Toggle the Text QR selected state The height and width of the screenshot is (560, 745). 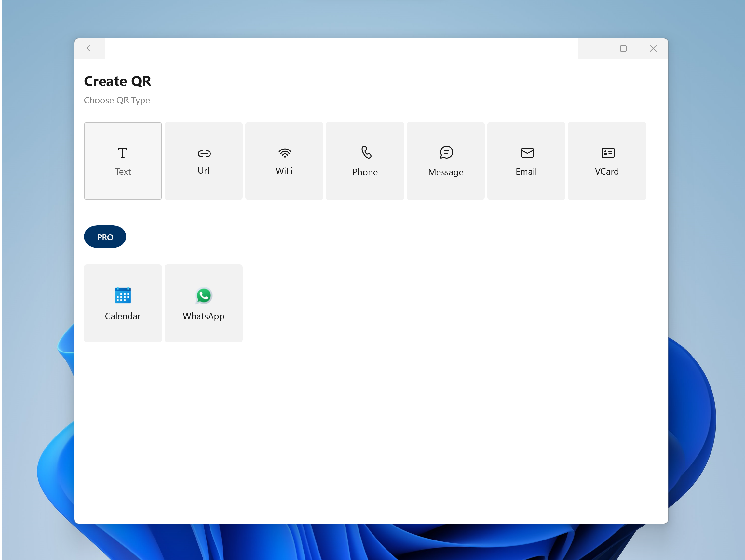(123, 161)
